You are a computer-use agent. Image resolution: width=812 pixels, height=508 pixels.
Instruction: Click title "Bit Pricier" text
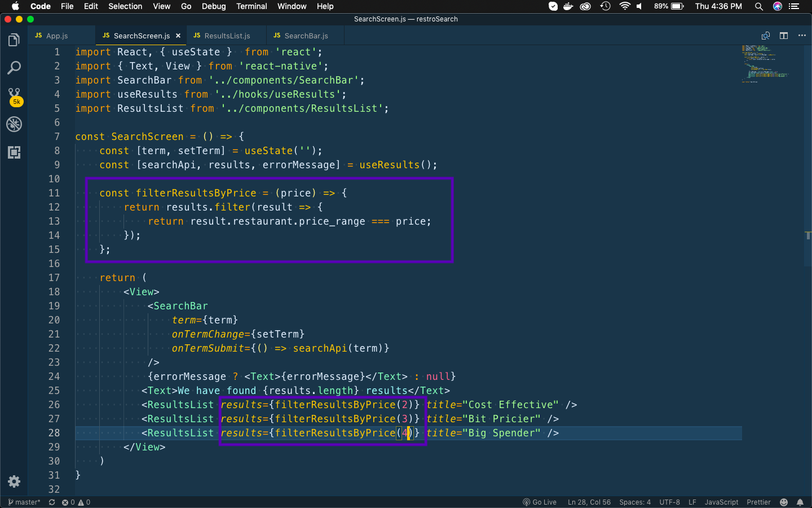(501, 419)
